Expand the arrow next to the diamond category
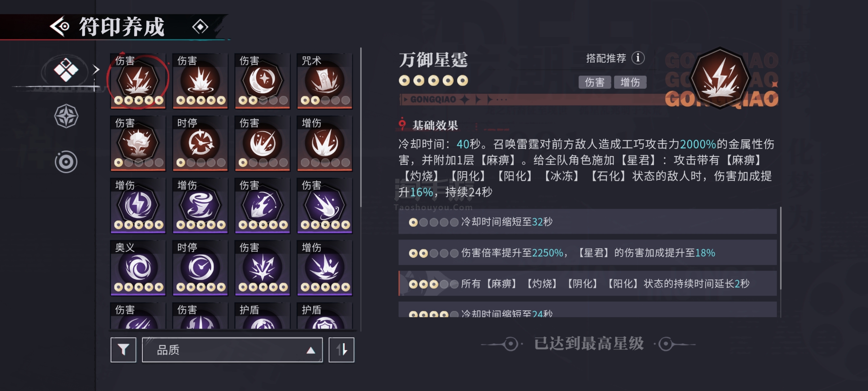The width and height of the screenshot is (868, 391). click(x=96, y=70)
